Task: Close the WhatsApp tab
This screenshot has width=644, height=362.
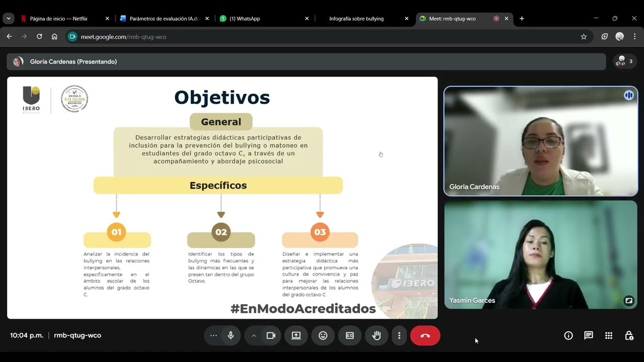Action: [x=307, y=19]
